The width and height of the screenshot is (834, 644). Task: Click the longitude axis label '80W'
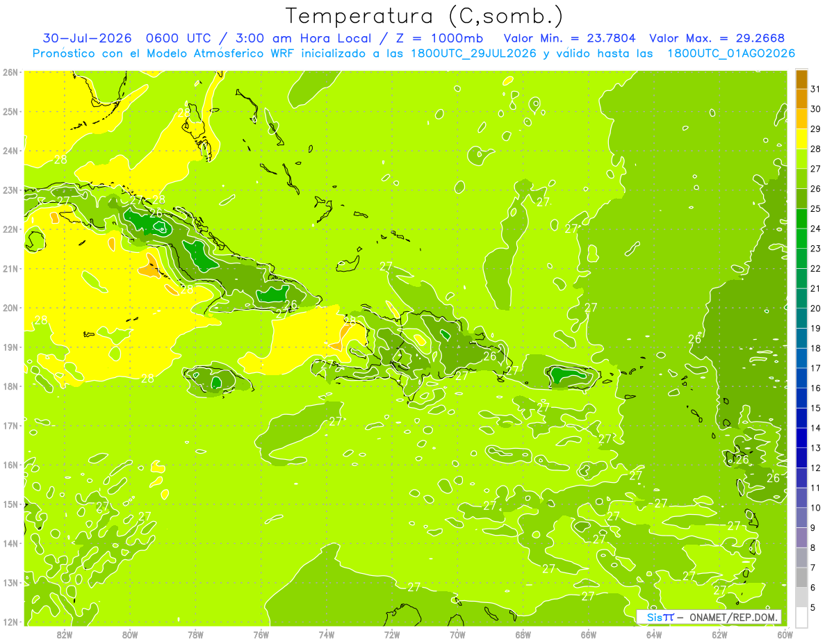[x=130, y=634]
